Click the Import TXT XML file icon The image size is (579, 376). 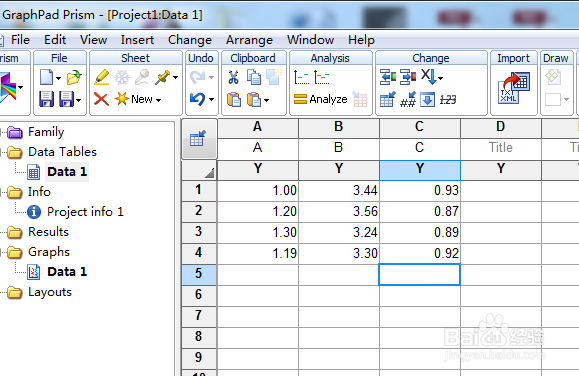point(514,88)
